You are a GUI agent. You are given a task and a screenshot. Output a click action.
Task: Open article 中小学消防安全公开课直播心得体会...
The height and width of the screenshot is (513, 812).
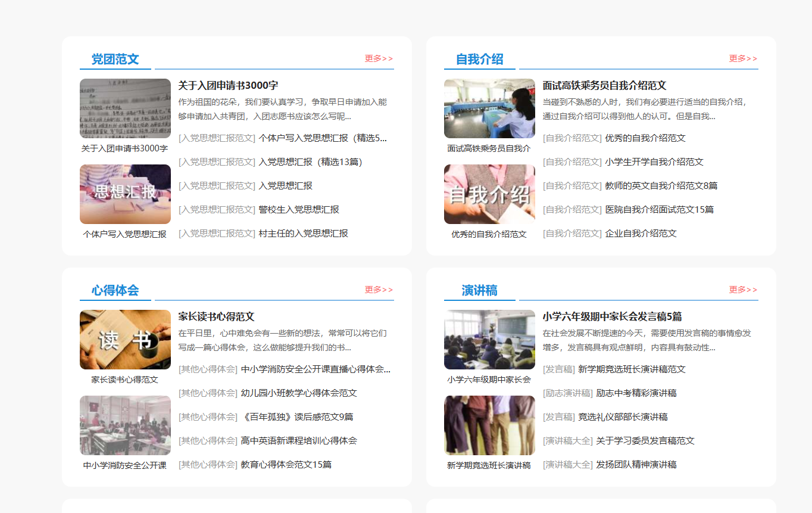tap(316, 369)
